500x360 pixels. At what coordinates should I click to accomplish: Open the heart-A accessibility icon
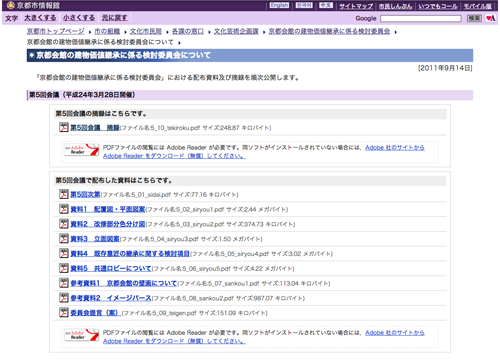pyautogui.click(x=490, y=18)
